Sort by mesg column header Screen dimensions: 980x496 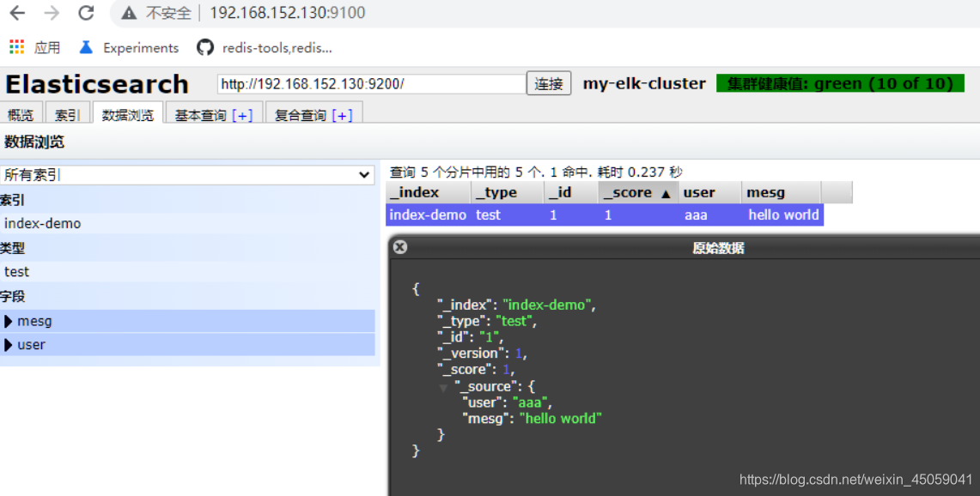pos(782,192)
